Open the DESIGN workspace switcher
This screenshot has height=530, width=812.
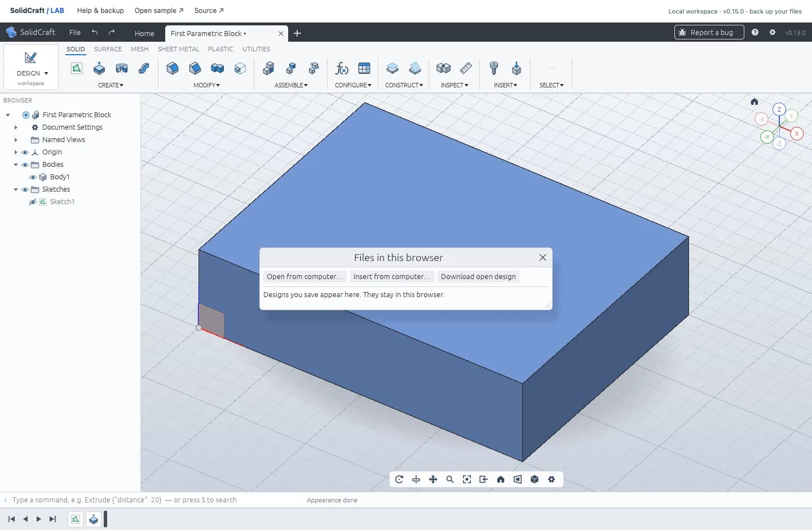[x=31, y=67]
